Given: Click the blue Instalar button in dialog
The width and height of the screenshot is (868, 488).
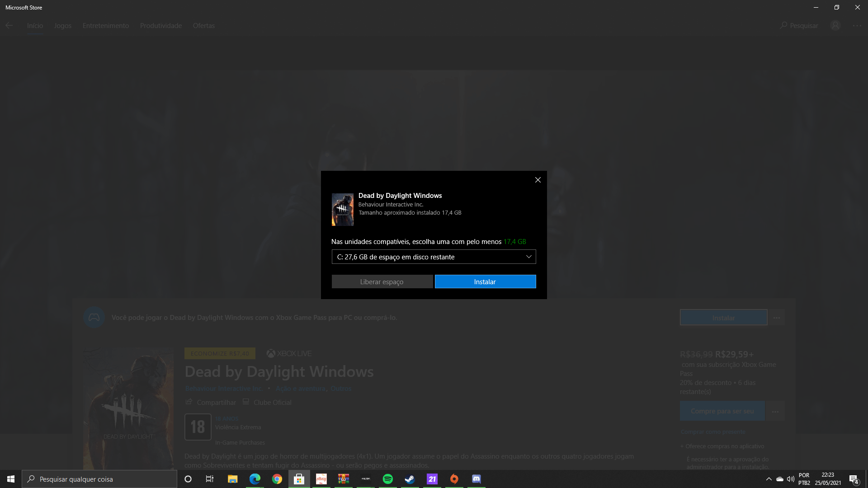Looking at the screenshot, I should coord(485,282).
